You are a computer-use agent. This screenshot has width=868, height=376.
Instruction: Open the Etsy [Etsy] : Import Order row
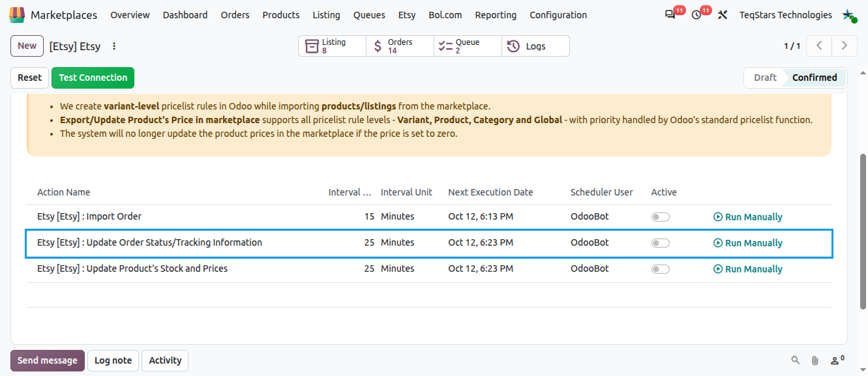pyautogui.click(x=429, y=217)
